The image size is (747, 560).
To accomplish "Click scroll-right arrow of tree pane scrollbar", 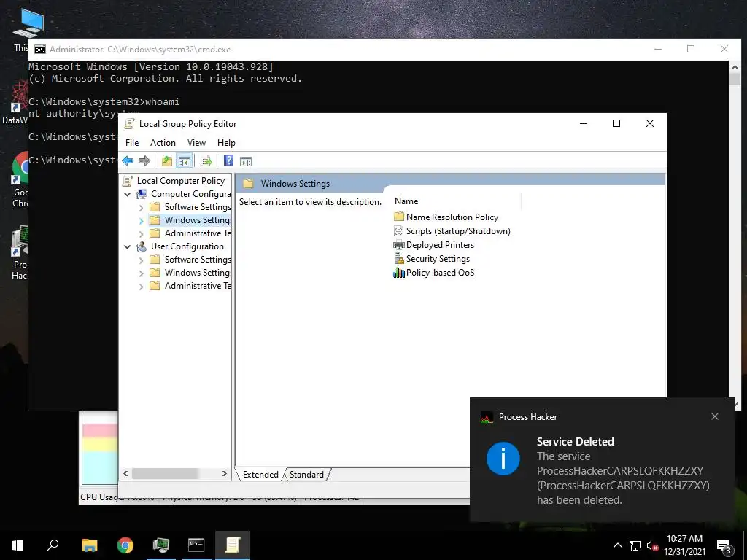I will pyautogui.click(x=225, y=473).
